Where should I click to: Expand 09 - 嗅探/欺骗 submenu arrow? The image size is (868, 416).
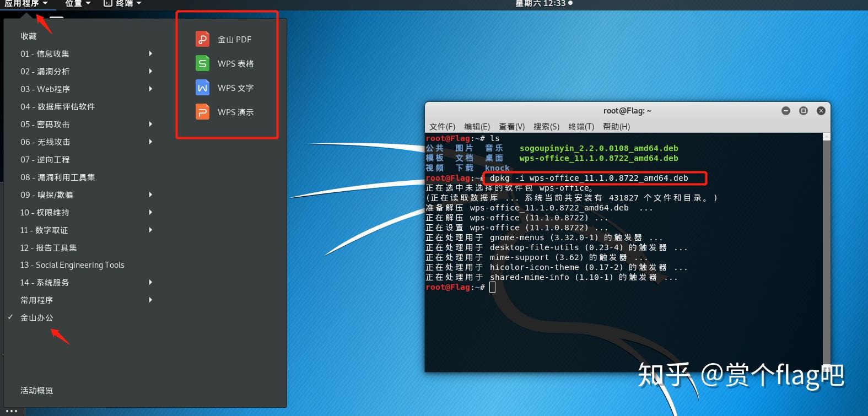coord(150,195)
